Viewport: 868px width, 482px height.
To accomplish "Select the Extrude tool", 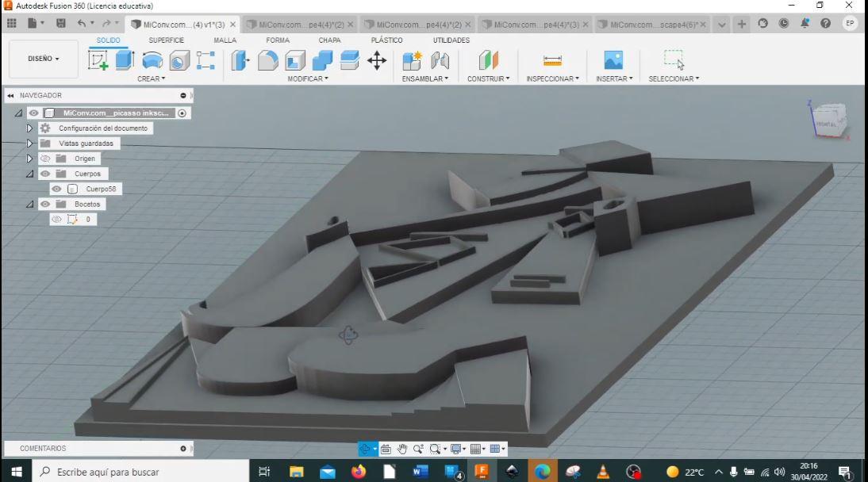I will click(x=125, y=59).
